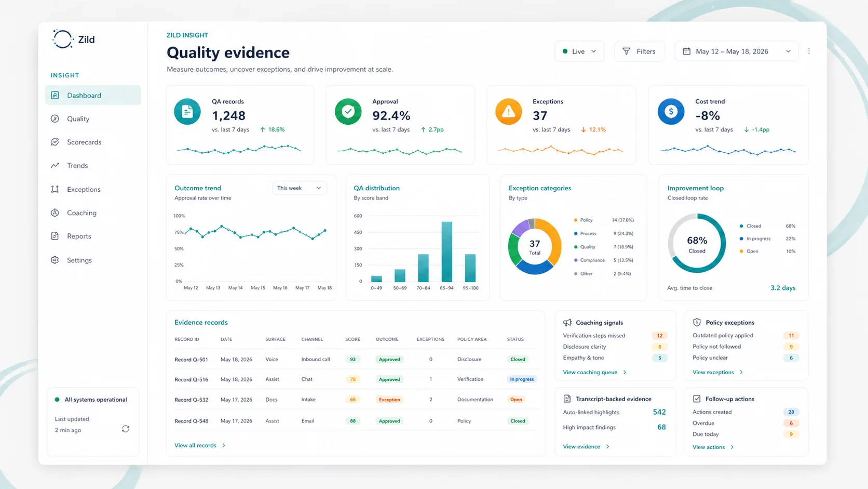Click 'View all records' under Evidence records
This screenshot has height=489, width=868.
(x=196, y=445)
